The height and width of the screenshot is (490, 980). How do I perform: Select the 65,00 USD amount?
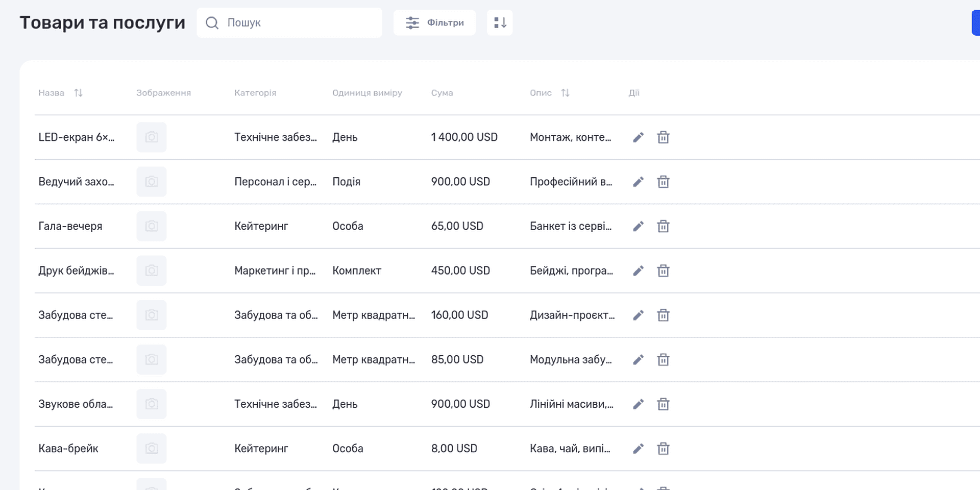(x=457, y=226)
